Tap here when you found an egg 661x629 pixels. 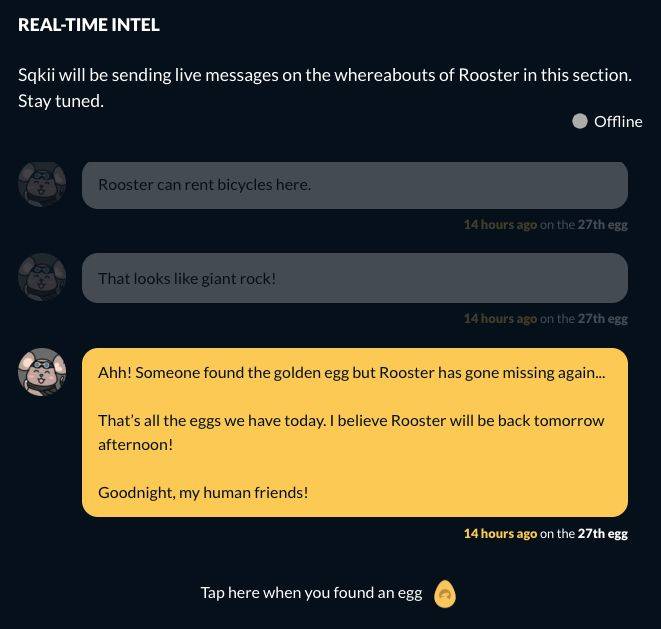point(311,593)
